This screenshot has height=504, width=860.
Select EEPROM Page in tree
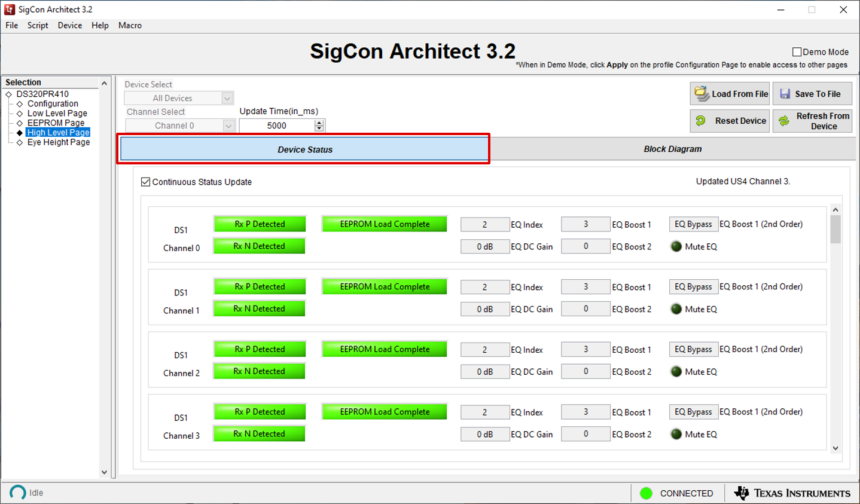coord(56,123)
